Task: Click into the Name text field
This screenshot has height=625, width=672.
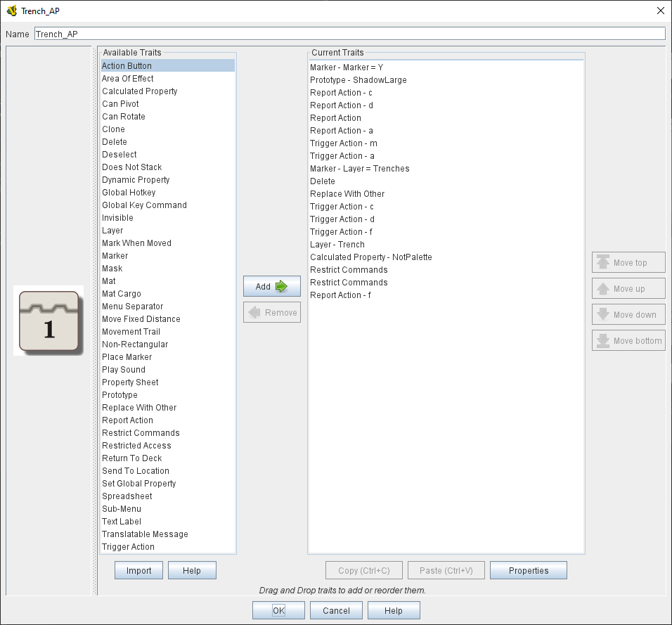Action: [349, 34]
